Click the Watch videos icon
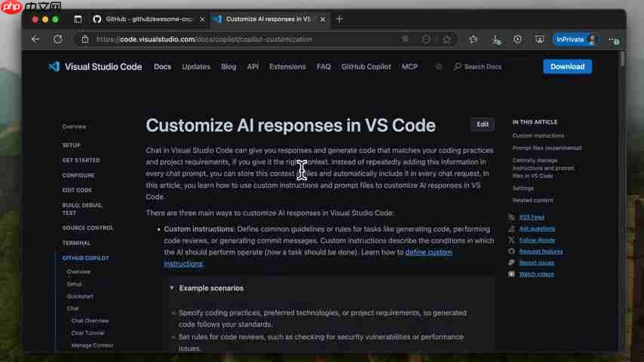The image size is (644, 362). [511, 274]
